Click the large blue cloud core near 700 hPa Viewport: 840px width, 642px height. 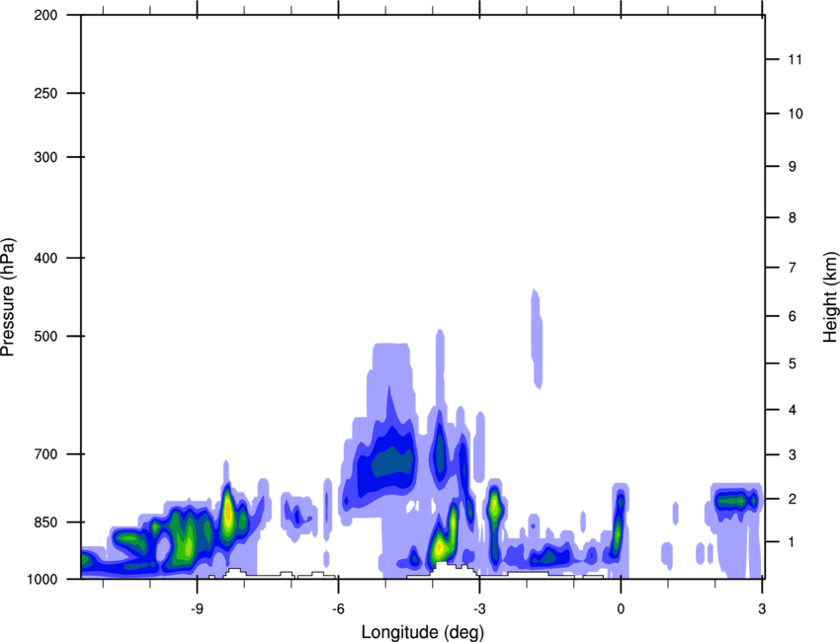393,463
